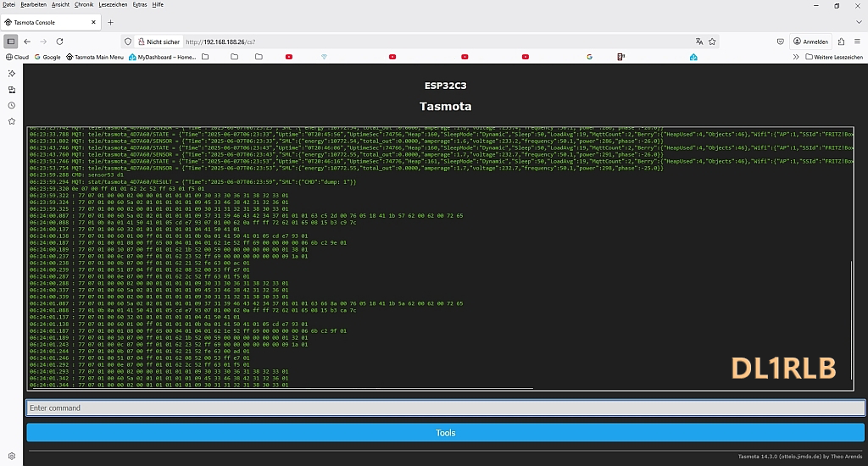Focus the Enter command field

click(x=446, y=408)
